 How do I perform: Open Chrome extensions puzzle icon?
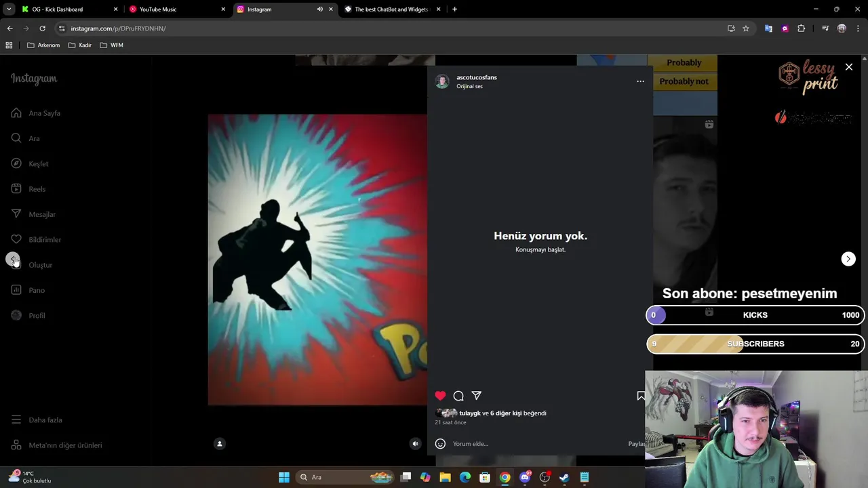coord(802,28)
